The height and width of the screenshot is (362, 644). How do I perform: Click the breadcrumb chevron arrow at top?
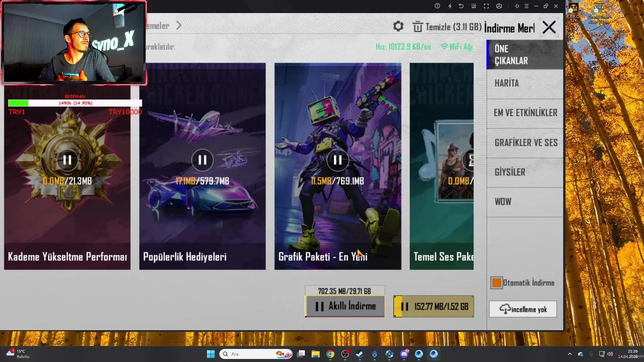point(179,26)
